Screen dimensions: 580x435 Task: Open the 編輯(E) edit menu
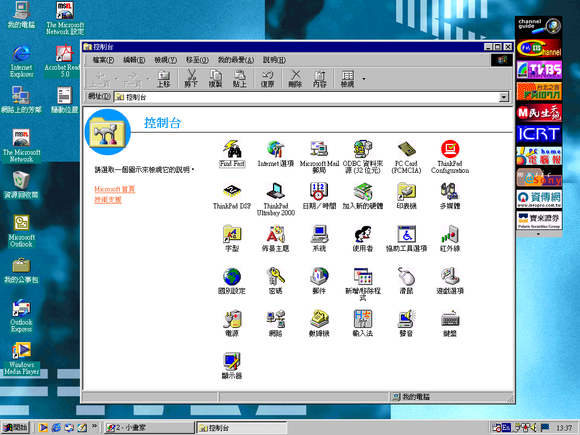(134, 60)
